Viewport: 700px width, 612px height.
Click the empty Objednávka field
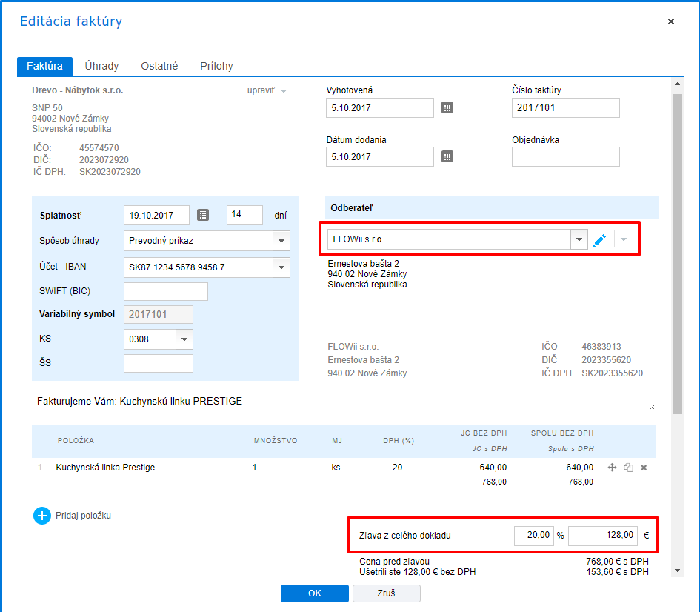click(x=566, y=156)
